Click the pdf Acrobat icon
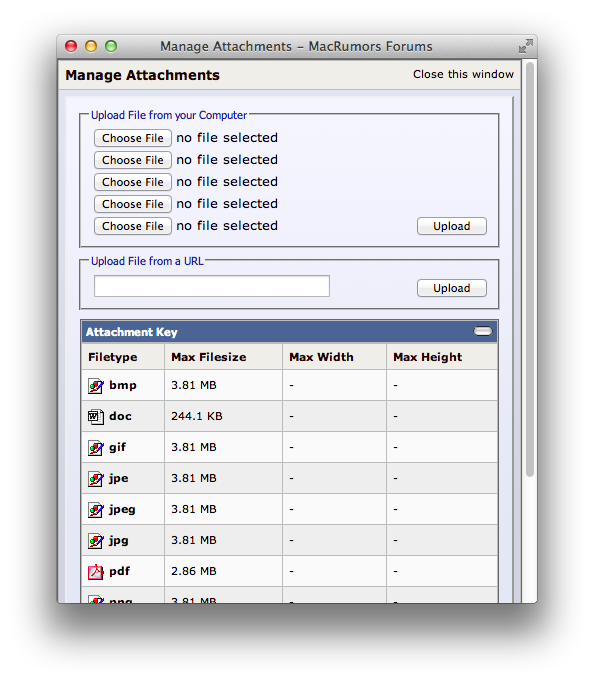The height and width of the screenshot is (682, 594). (96, 572)
